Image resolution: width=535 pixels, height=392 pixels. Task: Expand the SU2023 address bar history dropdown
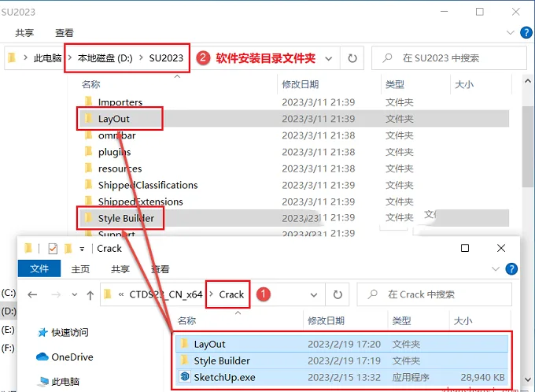click(x=329, y=59)
